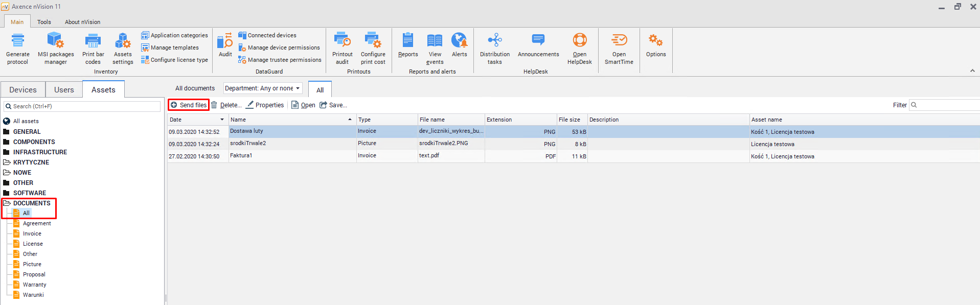Open SmartTime from the ribbon

(x=619, y=41)
